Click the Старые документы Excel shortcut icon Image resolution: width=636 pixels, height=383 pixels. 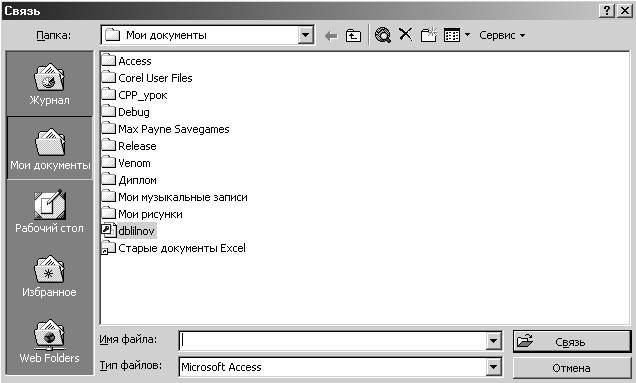click(x=108, y=248)
